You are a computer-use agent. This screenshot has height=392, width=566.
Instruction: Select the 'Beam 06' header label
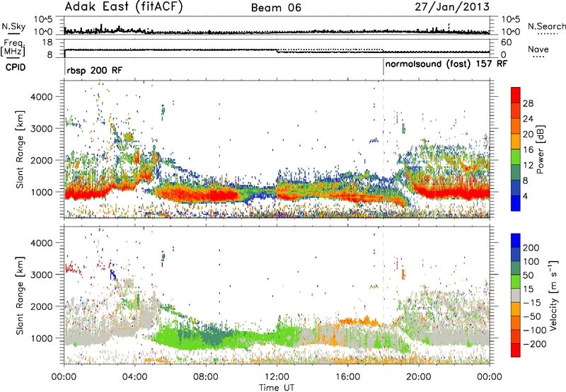(276, 8)
